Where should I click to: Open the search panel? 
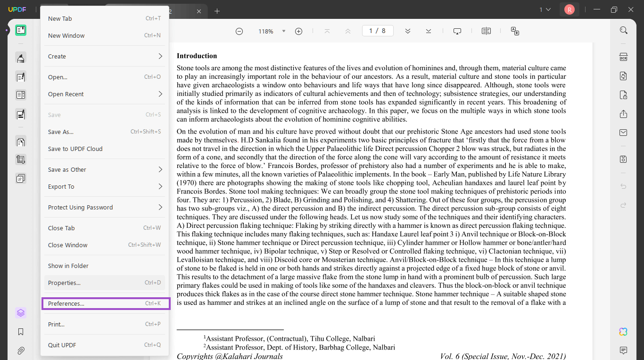[x=623, y=30]
